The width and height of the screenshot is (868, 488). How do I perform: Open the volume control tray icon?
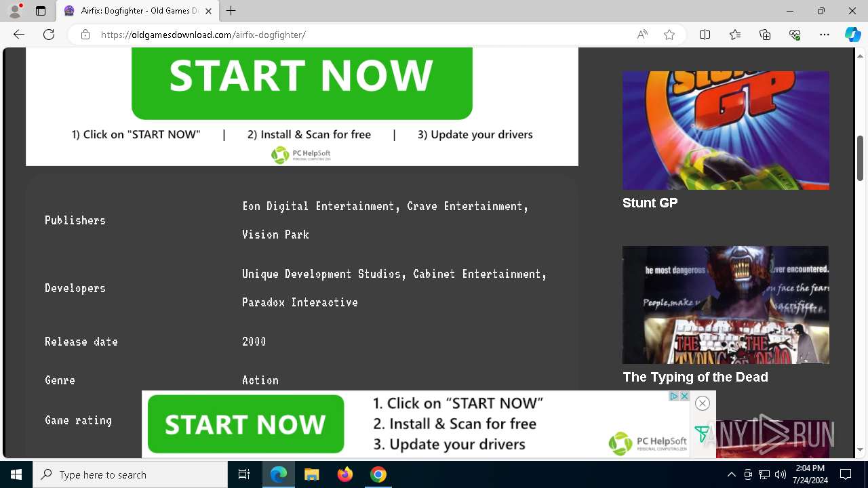(781, 474)
